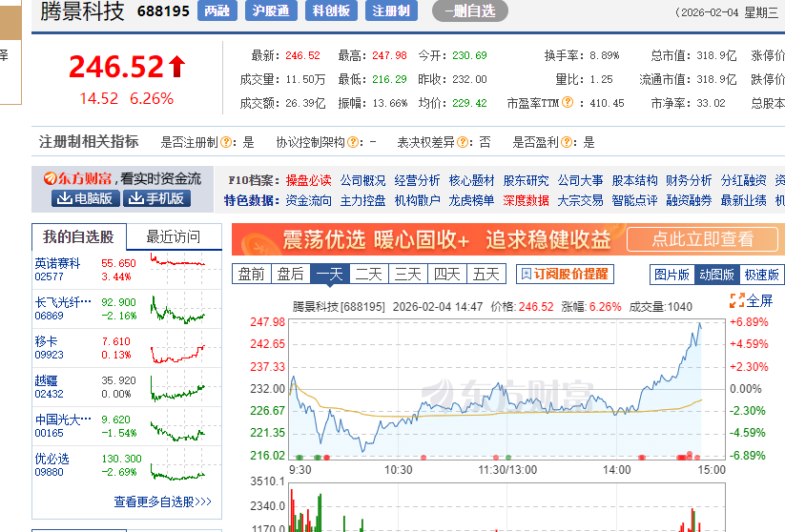Select the 四天 chart tab
Screen dimensions: 785x532
tap(446, 274)
